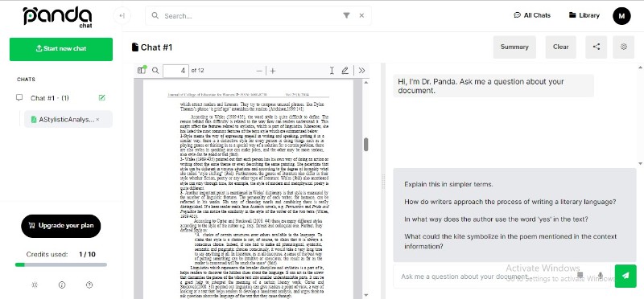This screenshot has width=644, height=299.
Task: Open the Library from the top bar
Action: click(x=584, y=15)
